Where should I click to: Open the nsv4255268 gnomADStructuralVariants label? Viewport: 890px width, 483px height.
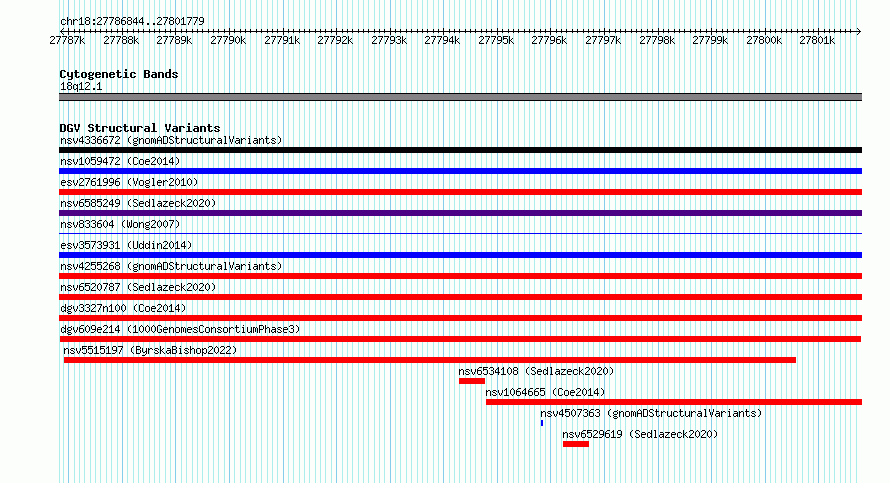(x=171, y=267)
